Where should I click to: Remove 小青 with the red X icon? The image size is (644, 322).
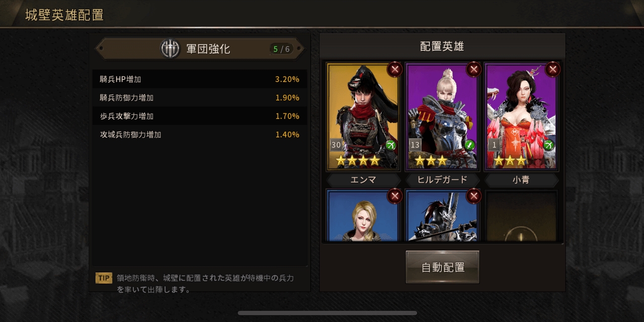pos(552,69)
